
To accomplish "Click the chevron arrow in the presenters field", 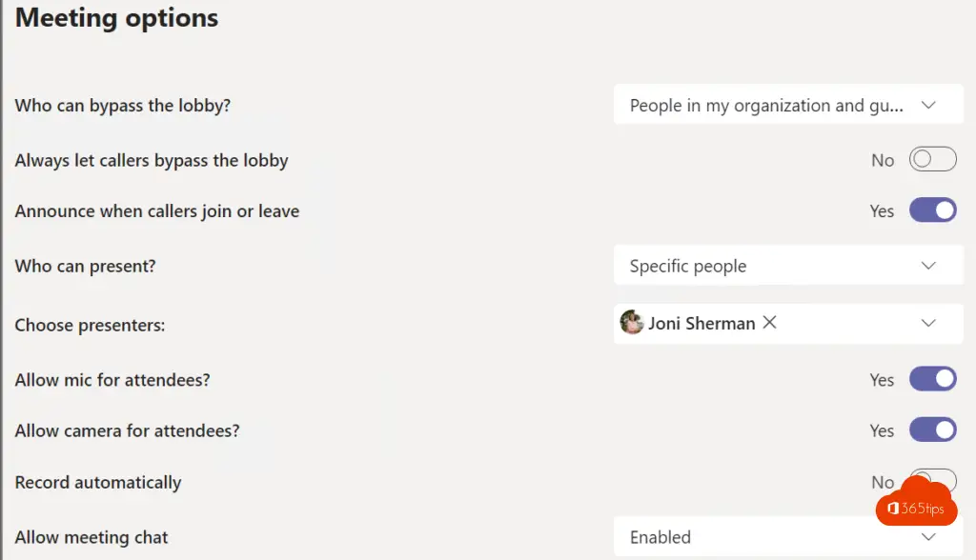I will click(928, 323).
